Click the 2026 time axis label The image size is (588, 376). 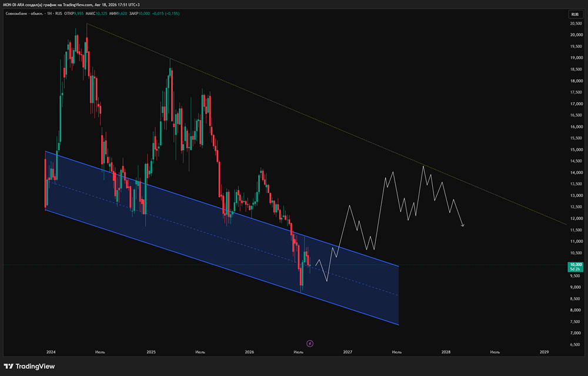coord(249,352)
